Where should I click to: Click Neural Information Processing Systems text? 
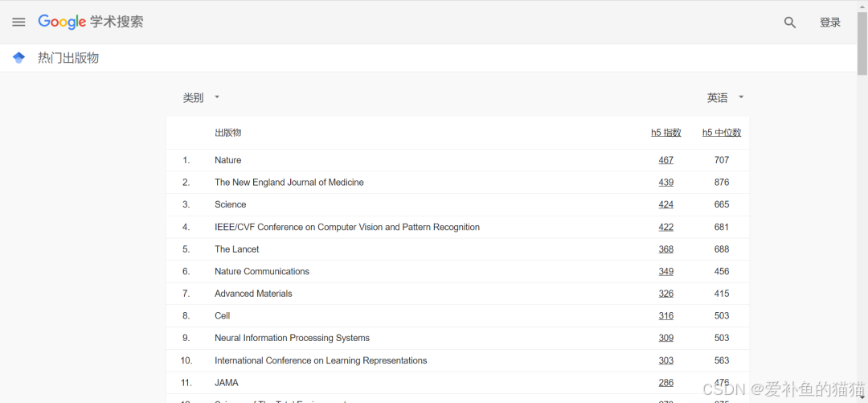click(x=293, y=338)
